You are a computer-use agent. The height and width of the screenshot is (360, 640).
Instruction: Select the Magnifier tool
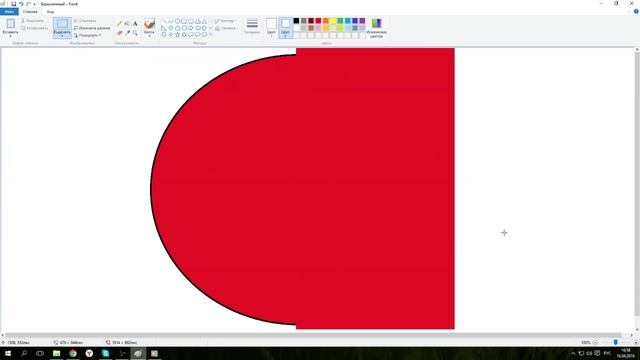coord(135,33)
